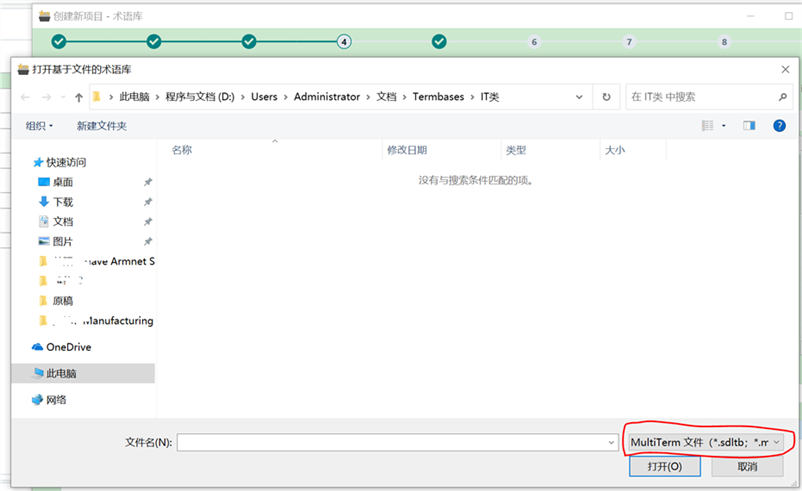Click the first completed wizard step checkmark
802x491 pixels.
pyautogui.click(x=59, y=41)
